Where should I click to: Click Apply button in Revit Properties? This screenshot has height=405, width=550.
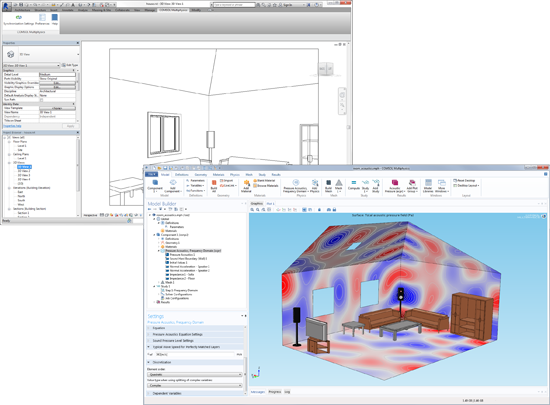tap(70, 126)
